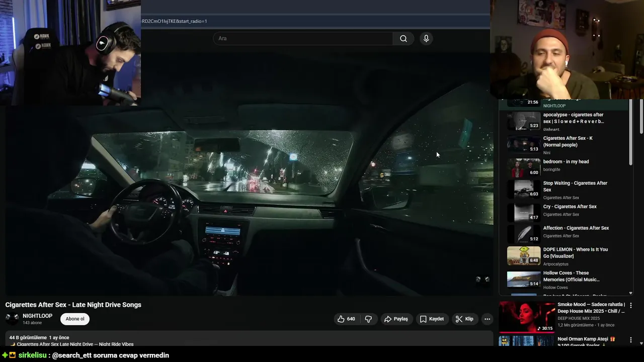644x362 pixels.
Task: Open Noel Orman Kamp Ateşi video title
Action: pyautogui.click(x=586, y=342)
